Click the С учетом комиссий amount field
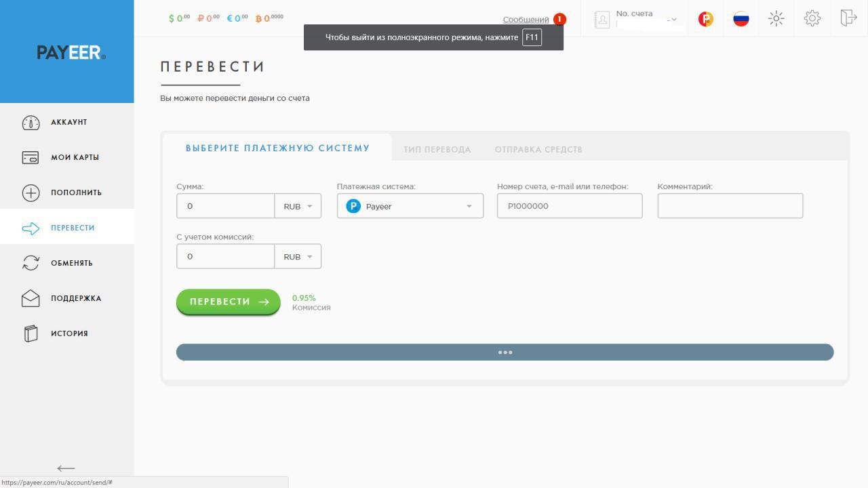 coord(226,257)
